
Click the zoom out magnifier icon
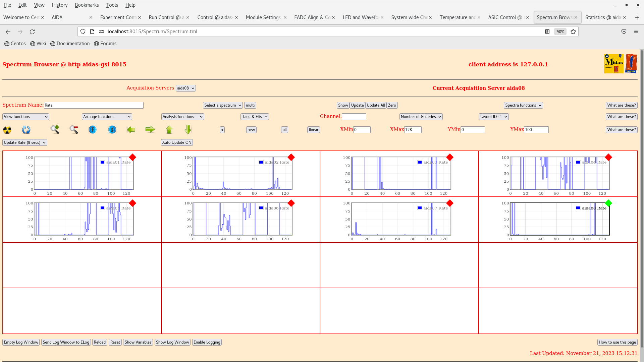pos(74,129)
